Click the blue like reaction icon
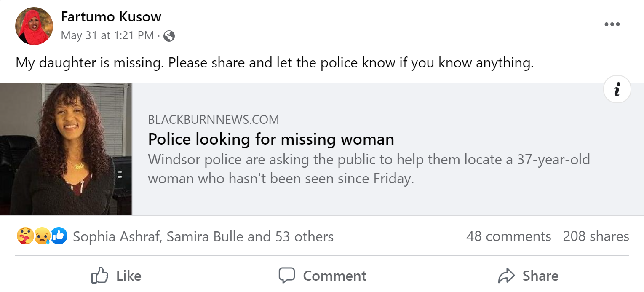The width and height of the screenshot is (644, 292). coord(59,236)
